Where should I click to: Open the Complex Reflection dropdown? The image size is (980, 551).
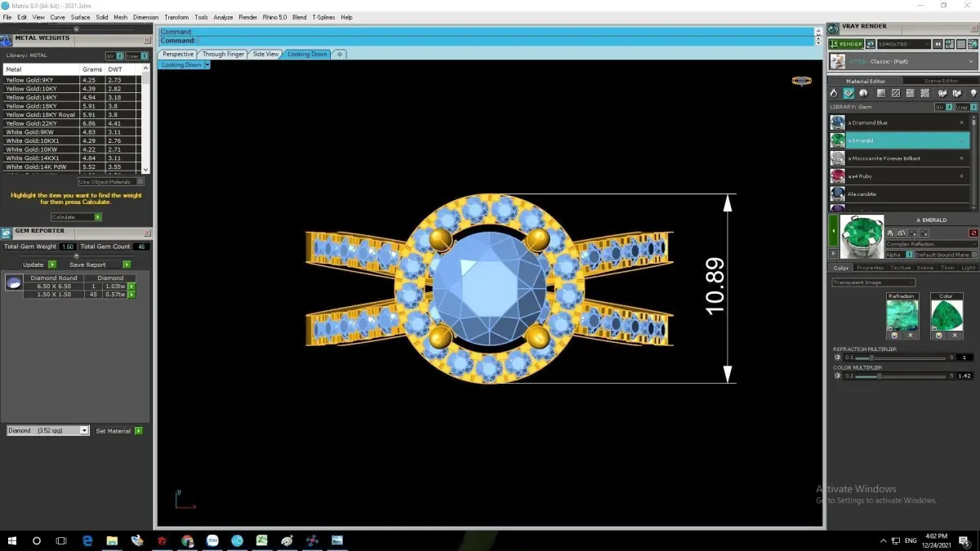click(x=931, y=244)
